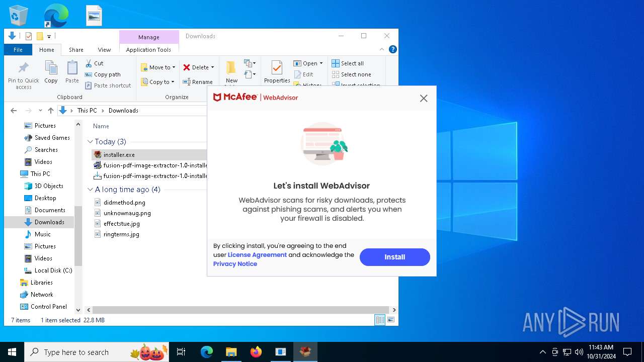The image size is (644, 362).
Task: Click Copy path in Clipboard group
Action: 103,74
